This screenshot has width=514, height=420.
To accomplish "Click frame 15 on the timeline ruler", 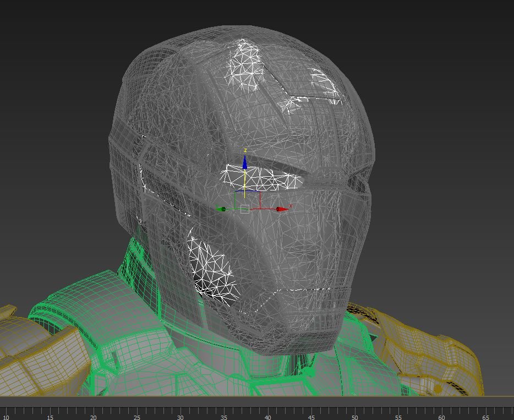I will tap(50, 417).
